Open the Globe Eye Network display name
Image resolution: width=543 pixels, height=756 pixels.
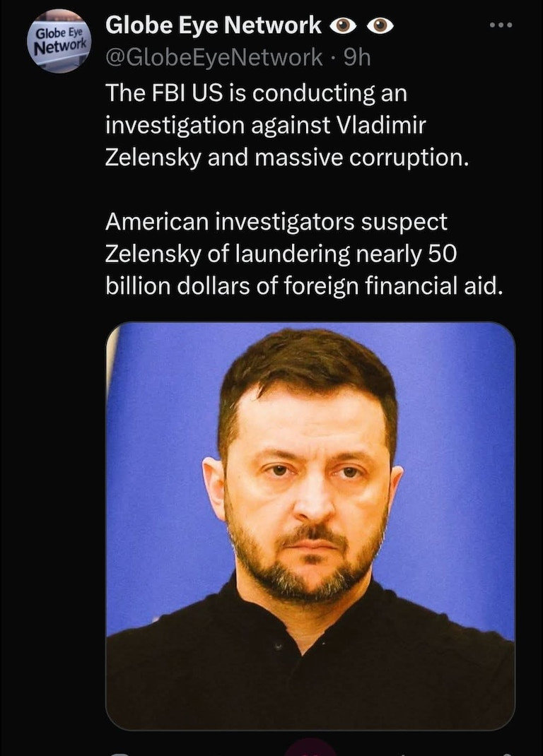point(214,25)
